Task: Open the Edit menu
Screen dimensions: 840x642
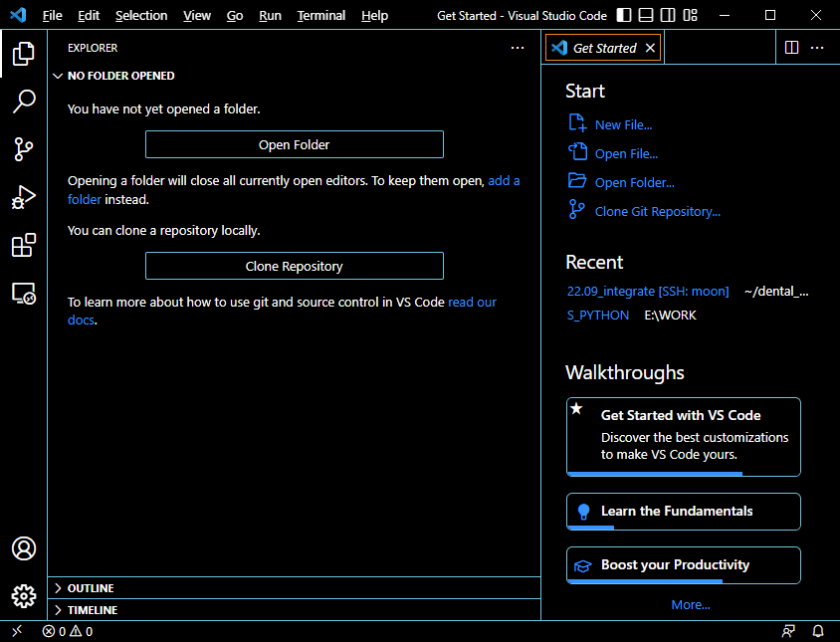Action: coord(89,16)
